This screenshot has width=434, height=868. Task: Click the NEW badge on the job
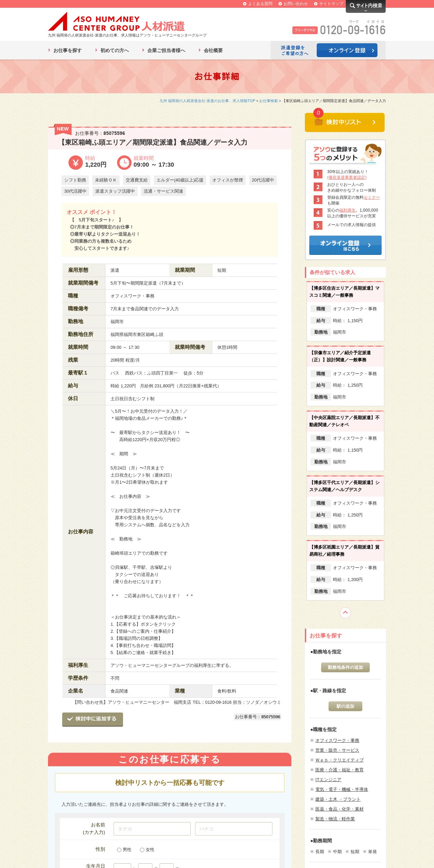[63, 129]
